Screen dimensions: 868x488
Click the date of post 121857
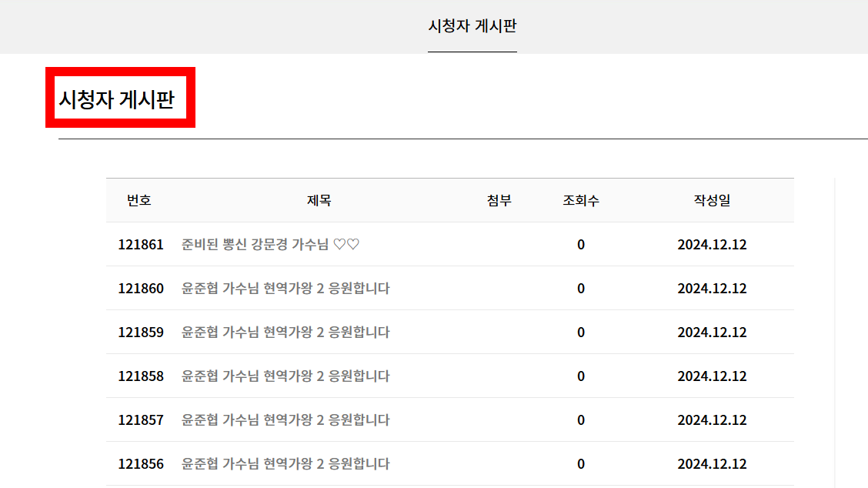[x=712, y=419]
